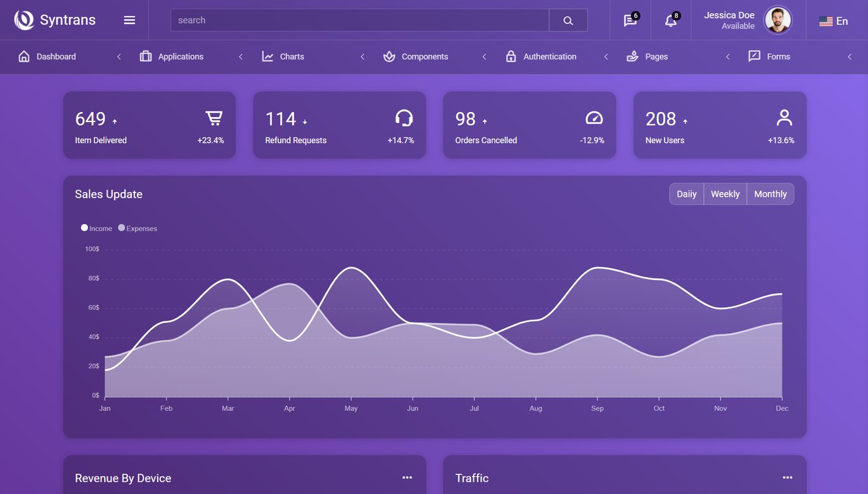The width and height of the screenshot is (868, 494).
Task: Switch Sales Update to Weekly view
Action: pos(725,194)
